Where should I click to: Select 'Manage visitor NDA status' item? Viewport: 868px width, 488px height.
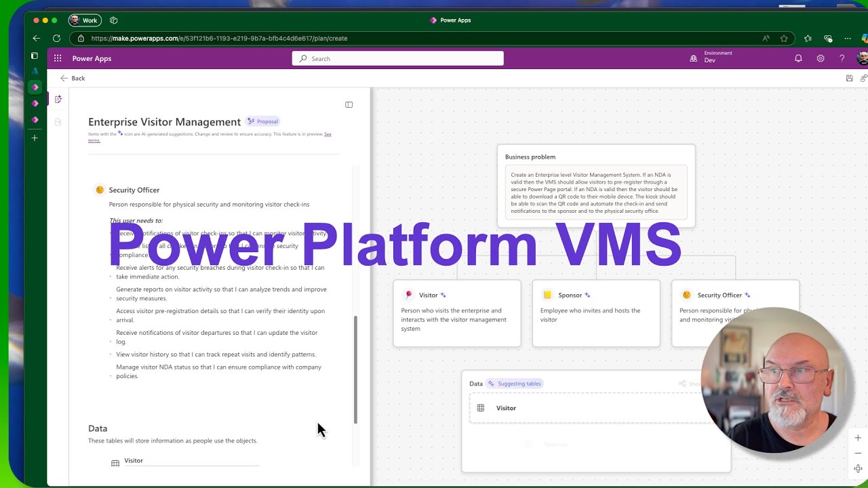[218, 371]
